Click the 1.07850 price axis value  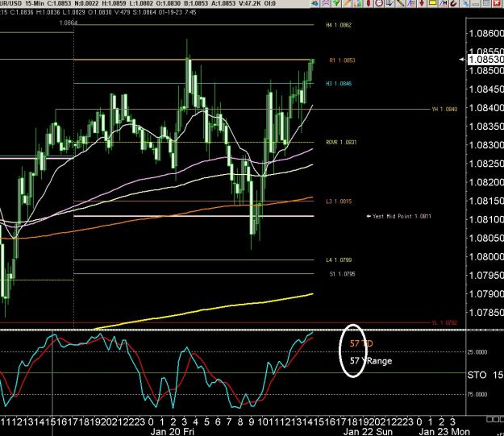point(486,313)
